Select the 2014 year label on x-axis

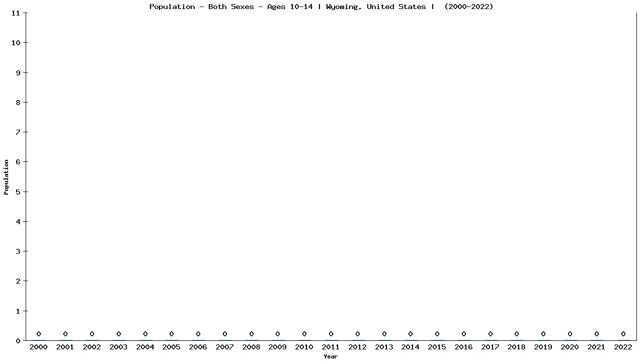pos(411,347)
